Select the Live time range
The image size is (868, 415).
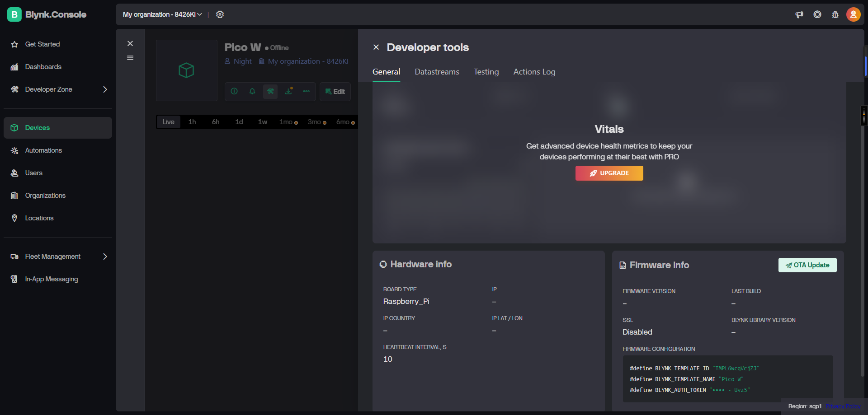169,122
